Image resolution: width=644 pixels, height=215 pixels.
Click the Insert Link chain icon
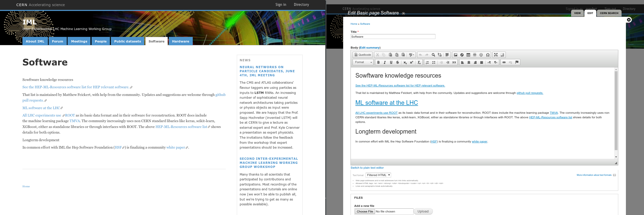pos(504,62)
